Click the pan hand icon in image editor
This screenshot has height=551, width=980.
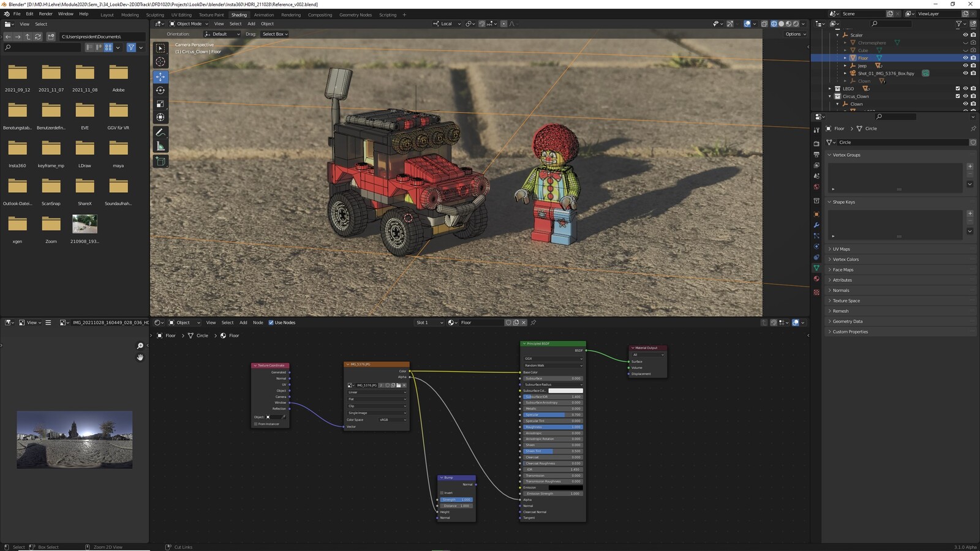140,357
